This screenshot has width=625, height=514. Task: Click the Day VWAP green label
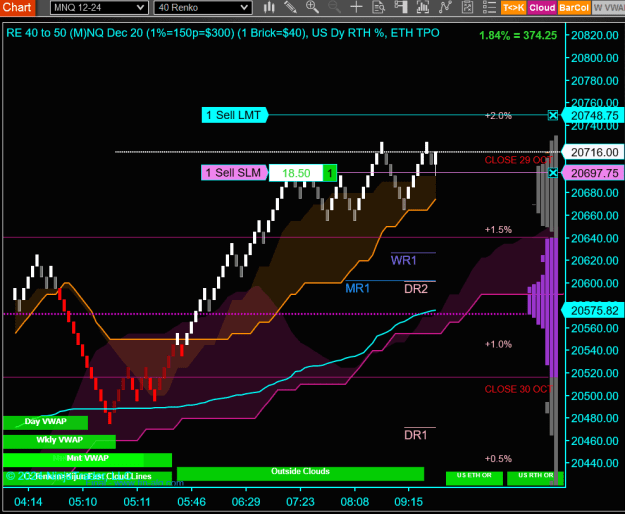[x=45, y=422]
